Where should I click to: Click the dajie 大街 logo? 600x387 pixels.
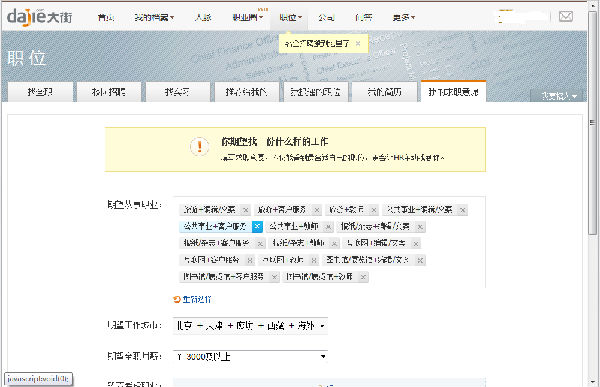coord(39,17)
